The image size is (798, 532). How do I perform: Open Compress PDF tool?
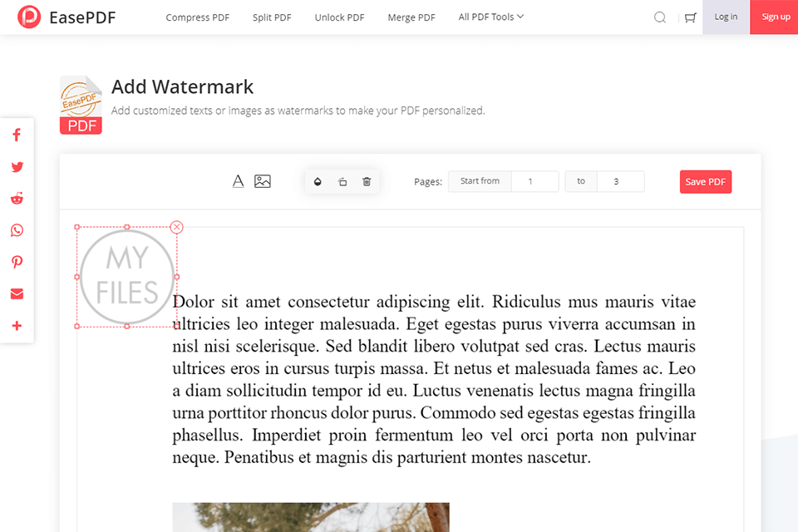tap(198, 17)
